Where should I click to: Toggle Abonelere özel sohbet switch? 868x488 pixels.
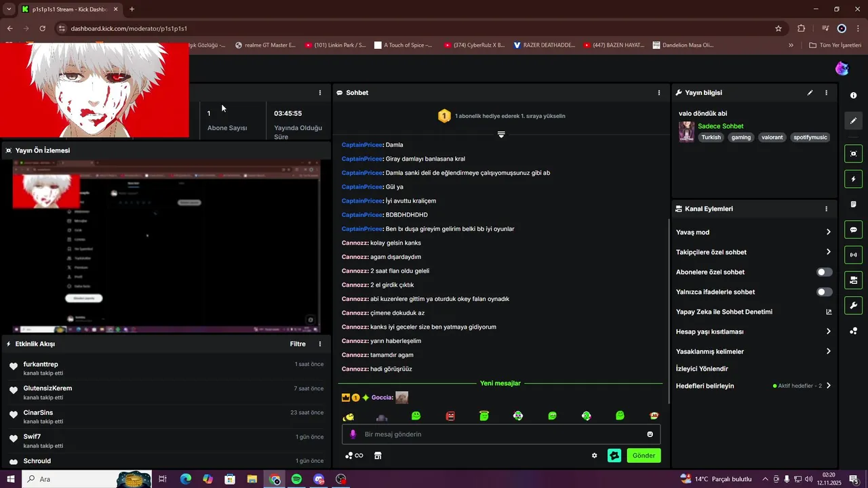pos(824,272)
